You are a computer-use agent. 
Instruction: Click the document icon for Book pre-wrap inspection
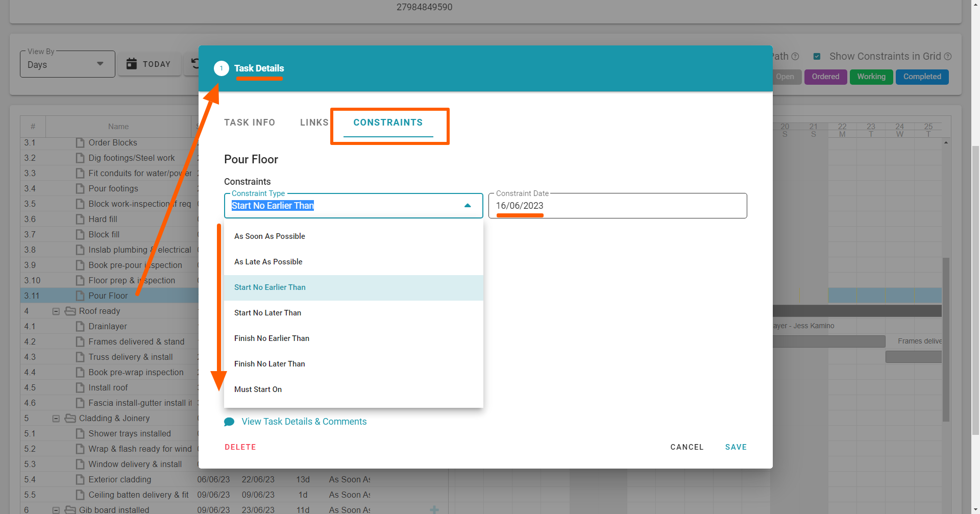point(80,373)
